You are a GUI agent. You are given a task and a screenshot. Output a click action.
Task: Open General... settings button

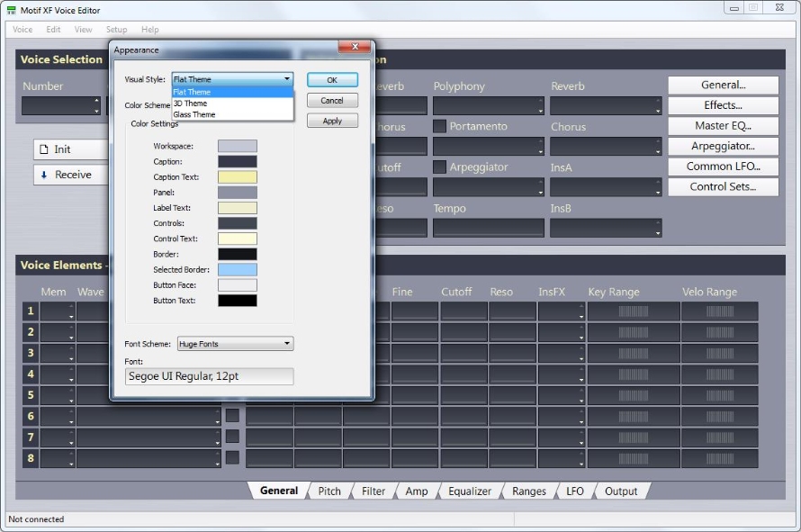(x=724, y=85)
